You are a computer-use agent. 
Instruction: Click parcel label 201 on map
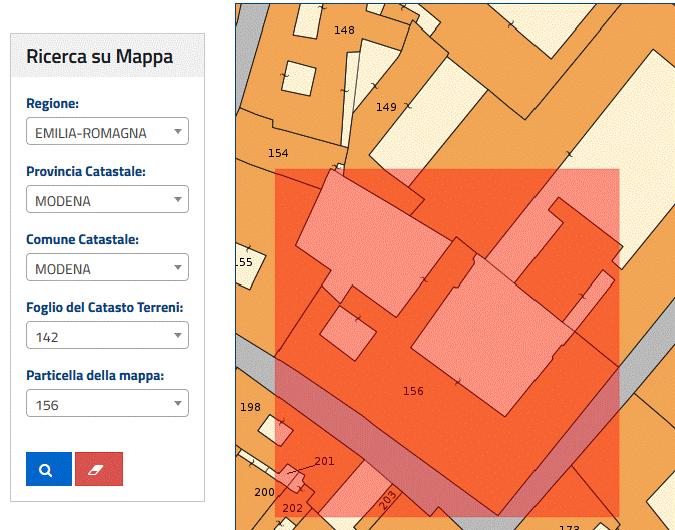tap(324, 461)
